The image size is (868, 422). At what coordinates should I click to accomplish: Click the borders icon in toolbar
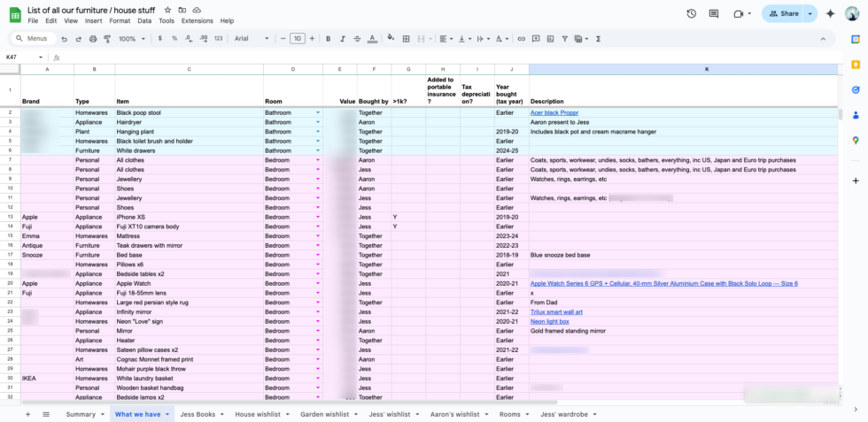407,39
